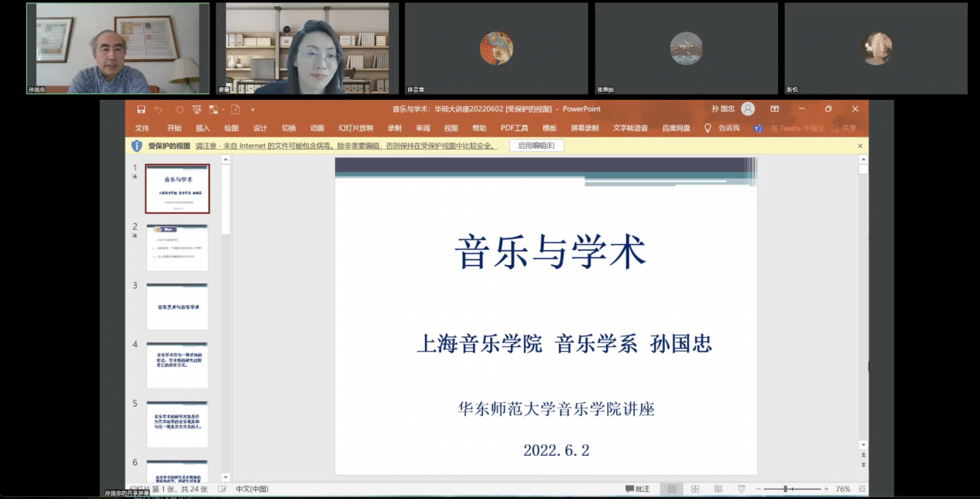Click the Tell Me lightbulb search
This screenshot has height=499, width=980.
(x=707, y=128)
